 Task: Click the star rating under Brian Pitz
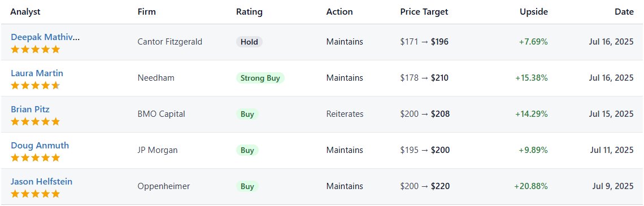tap(36, 122)
